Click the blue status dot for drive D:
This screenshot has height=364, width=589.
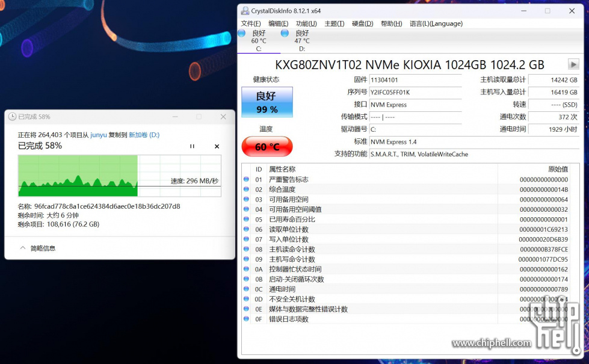(285, 33)
